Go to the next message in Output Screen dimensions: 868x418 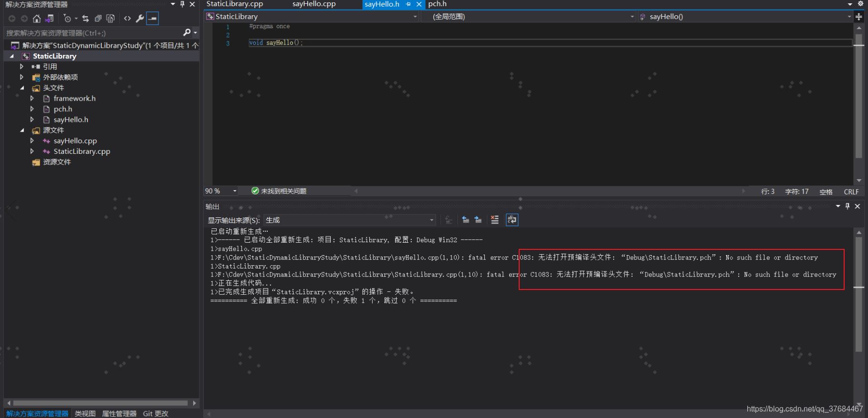[478, 220]
